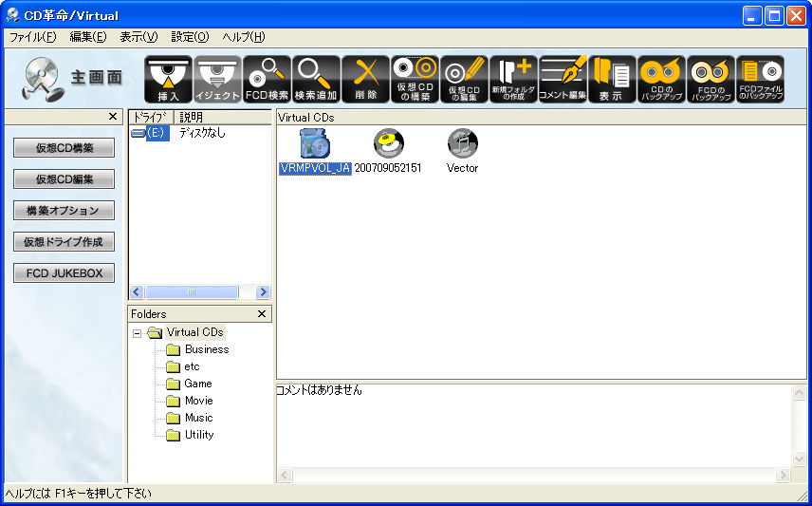Maximize the CD革命/Virtual window
This screenshot has width=812, height=506.
[x=774, y=16]
